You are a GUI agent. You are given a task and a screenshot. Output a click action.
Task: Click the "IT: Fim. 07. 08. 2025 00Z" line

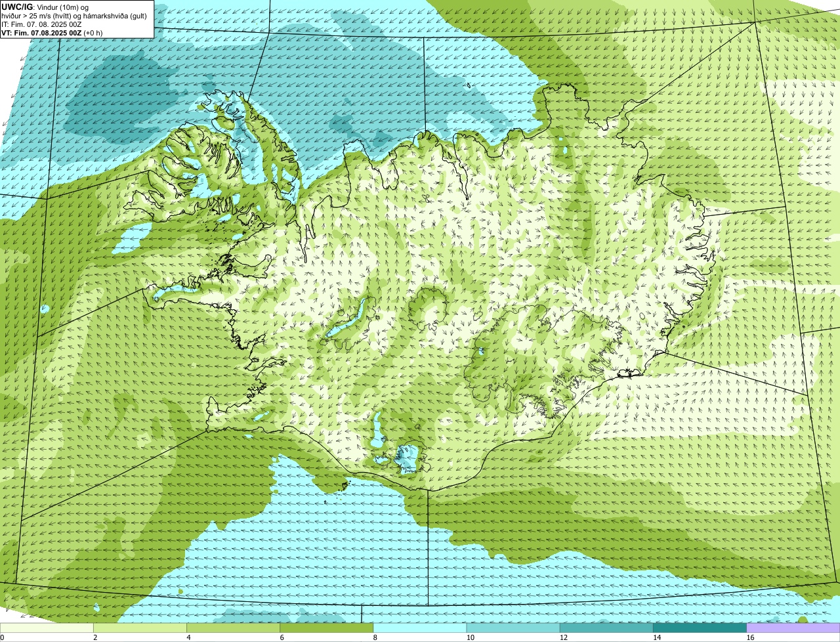pyautogui.click(x=41, y=24)
